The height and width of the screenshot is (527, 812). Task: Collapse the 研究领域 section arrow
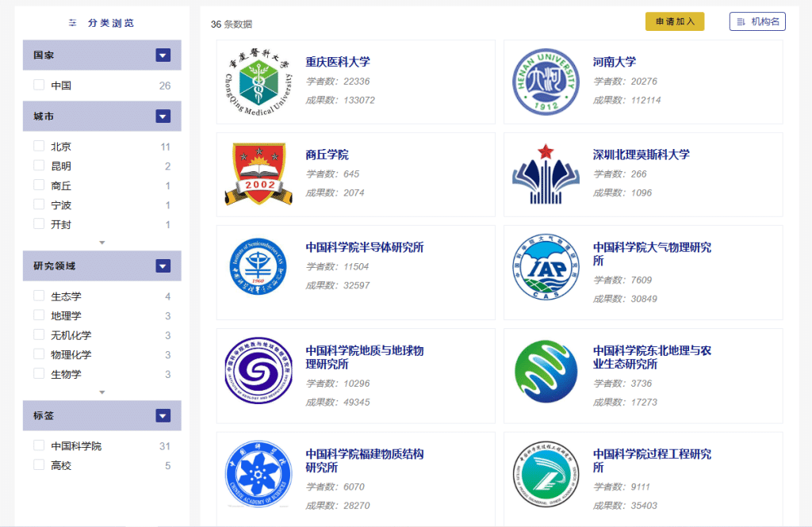[163, 266]
